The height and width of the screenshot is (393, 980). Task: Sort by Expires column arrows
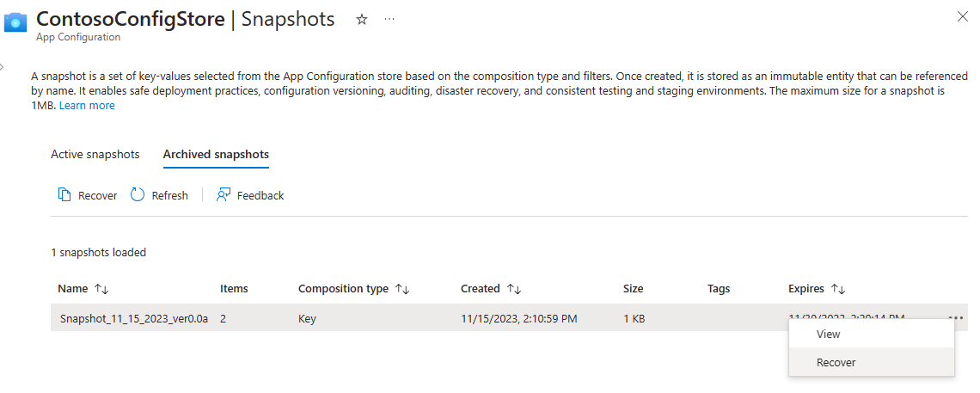pos(839,289)
